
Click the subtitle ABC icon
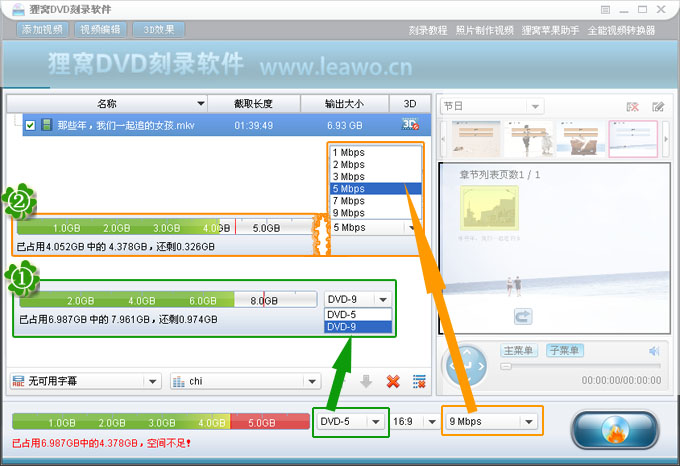tap(19, 381)
